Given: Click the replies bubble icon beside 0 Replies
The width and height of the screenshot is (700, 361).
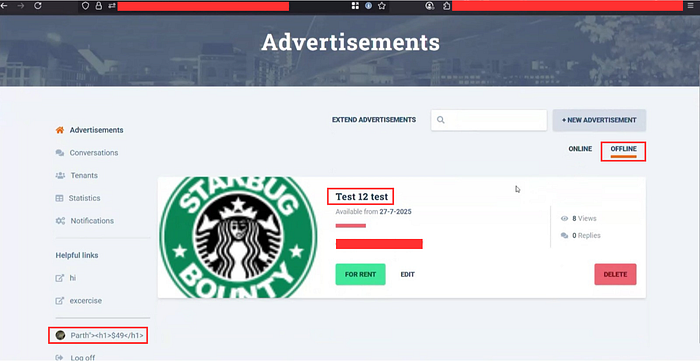Looking at the screenshot, I should tap(564, 235).
